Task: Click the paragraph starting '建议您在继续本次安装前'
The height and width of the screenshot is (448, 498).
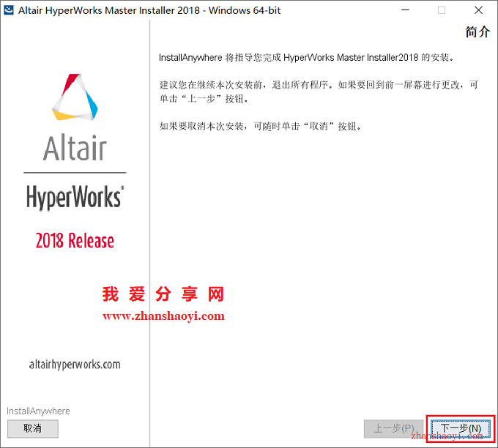Action: point(319,92)
